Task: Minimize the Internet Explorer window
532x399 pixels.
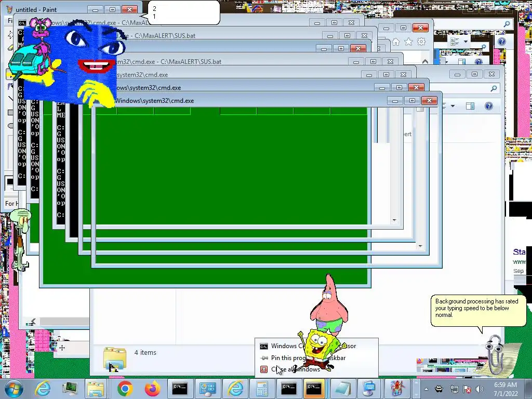Action: point(386,28)
